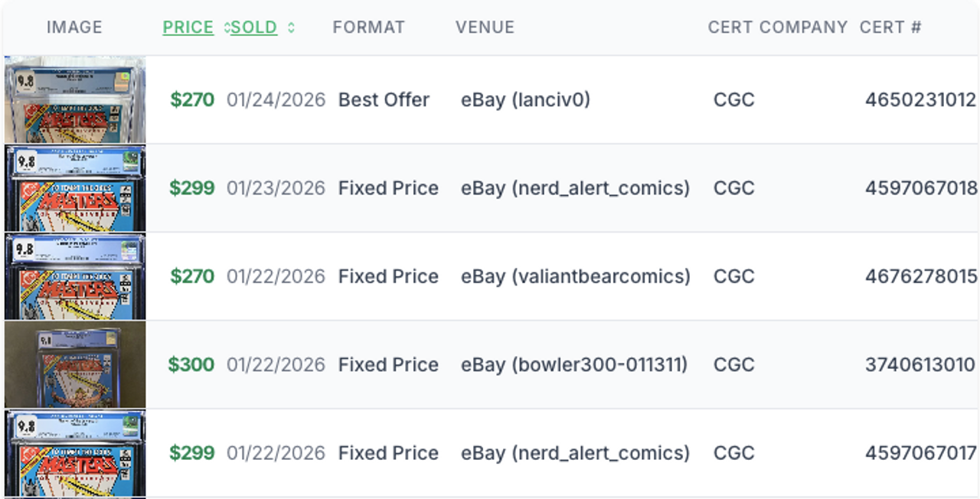Click cert number 4650231012
Screen dimensions: 980x499
[x=920, y=99]
